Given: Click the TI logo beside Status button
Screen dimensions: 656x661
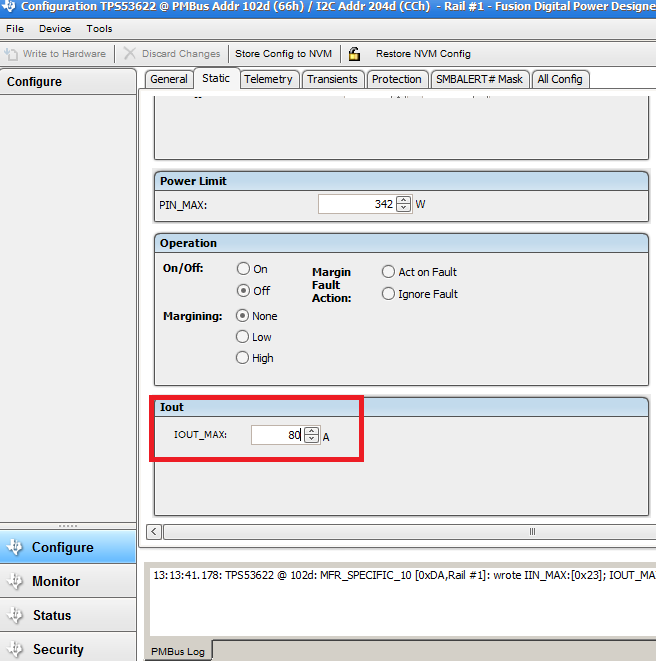Looking at the screenshot, I should pos(15,615).
